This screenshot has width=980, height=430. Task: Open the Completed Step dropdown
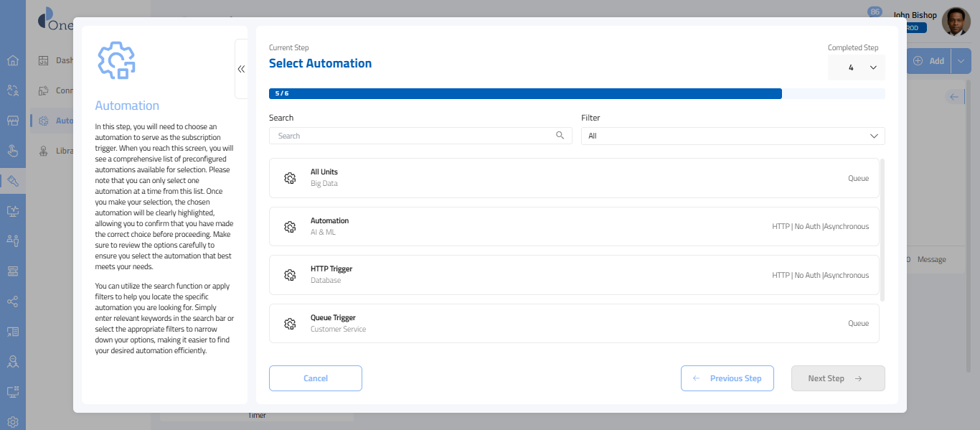856,67
